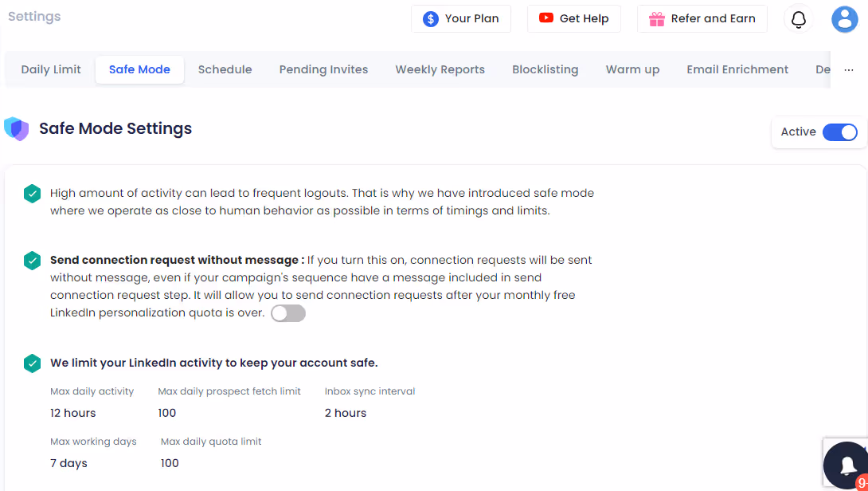The image size is (868, 491).
Task: Click the YouTube icon inside Get Help
Action: click(548, 18)
